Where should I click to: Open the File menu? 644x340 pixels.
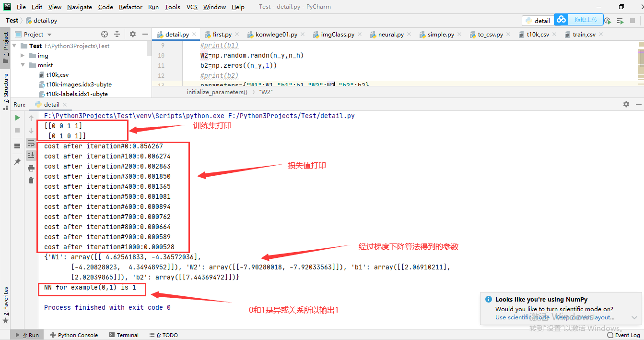coord(21,7)
